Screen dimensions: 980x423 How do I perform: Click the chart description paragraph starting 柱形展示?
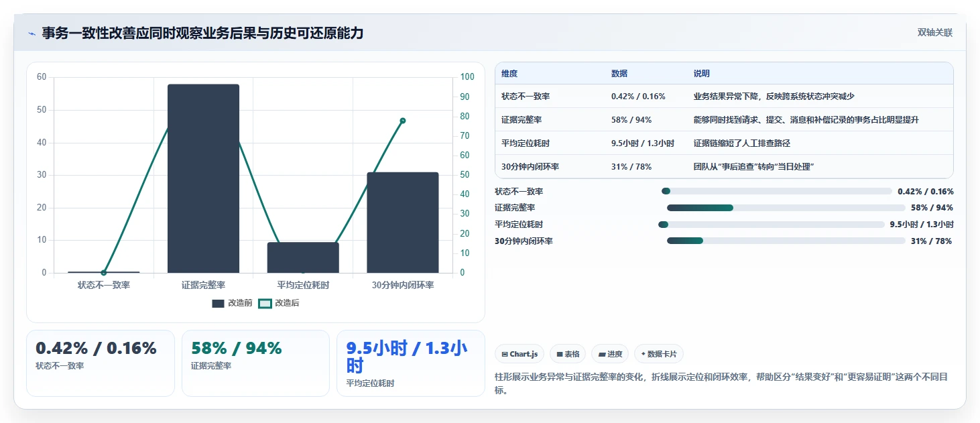[x=723, y=383]
